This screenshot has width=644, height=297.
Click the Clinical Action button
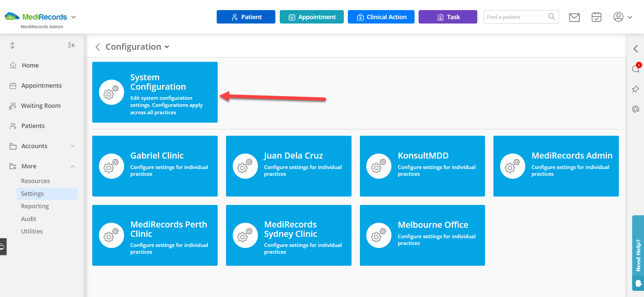[x=381, y=17]
